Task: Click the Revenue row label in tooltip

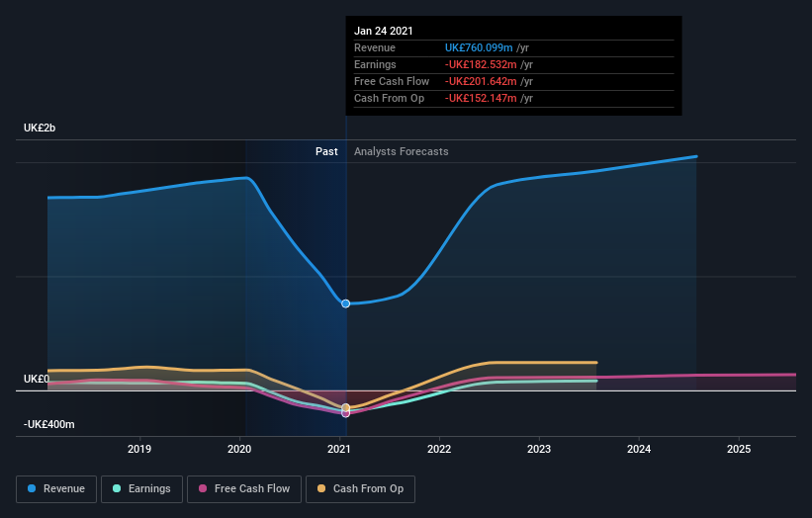Action: tap(375, 47)
